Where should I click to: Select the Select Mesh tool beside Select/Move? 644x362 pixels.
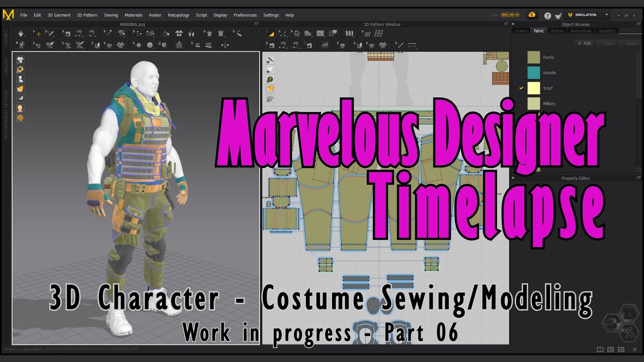[x=49, y=34]
